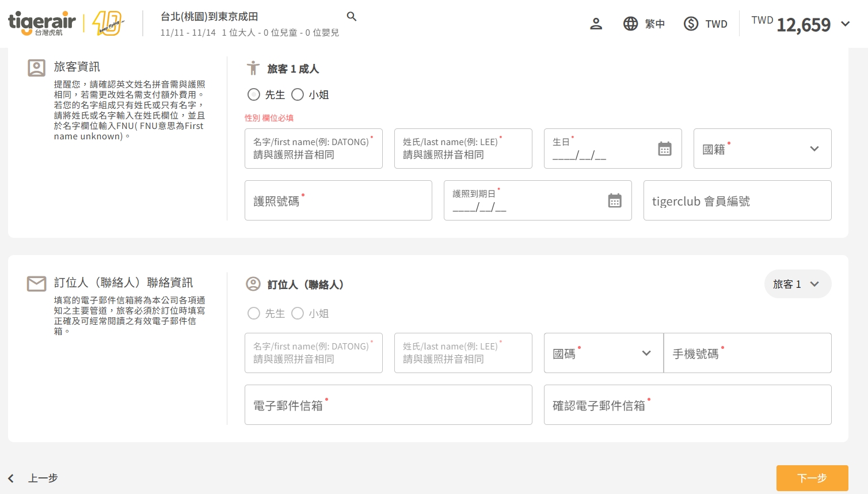Screen dimensions: 868x494
Task: Click the tigerclub 會員編號 field
Action: [737, 200]
